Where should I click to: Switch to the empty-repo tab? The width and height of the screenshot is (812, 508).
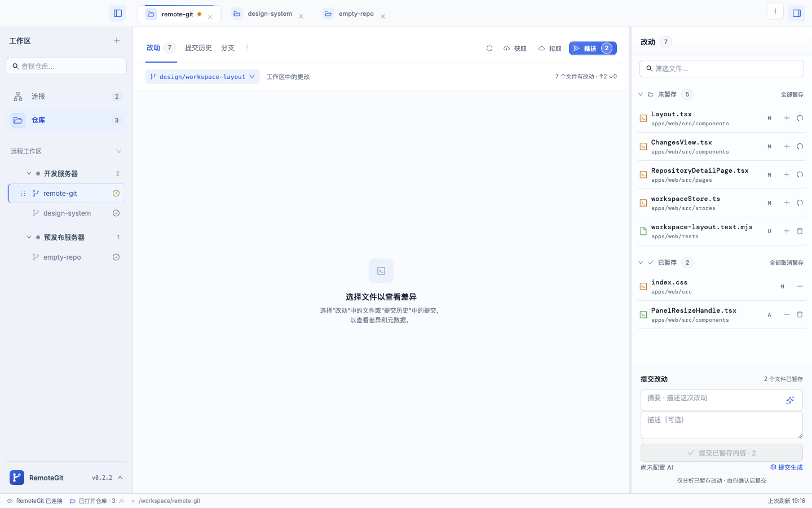point(356,14)
